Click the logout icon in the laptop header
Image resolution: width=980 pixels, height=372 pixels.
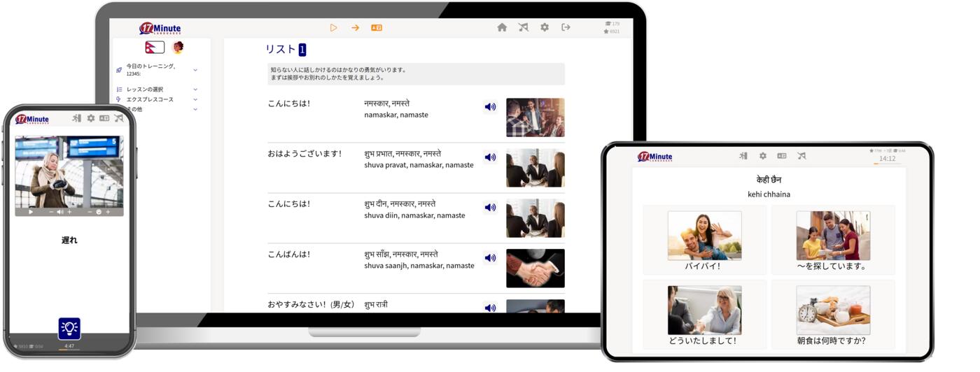(x=566, y=27)
